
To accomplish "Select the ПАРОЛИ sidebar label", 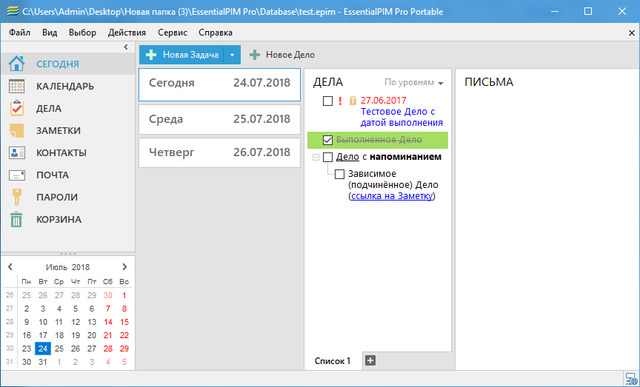I will [57, 197].
